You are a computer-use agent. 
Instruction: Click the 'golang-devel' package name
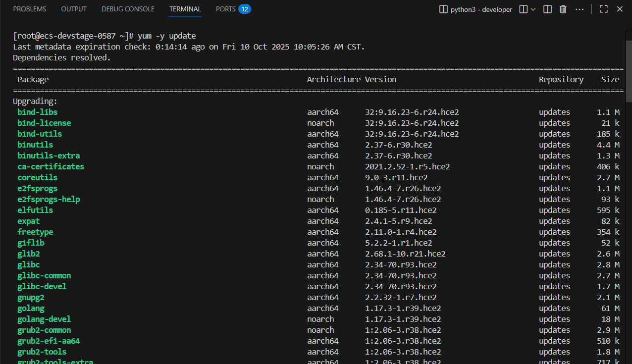(x=44, y=319)
